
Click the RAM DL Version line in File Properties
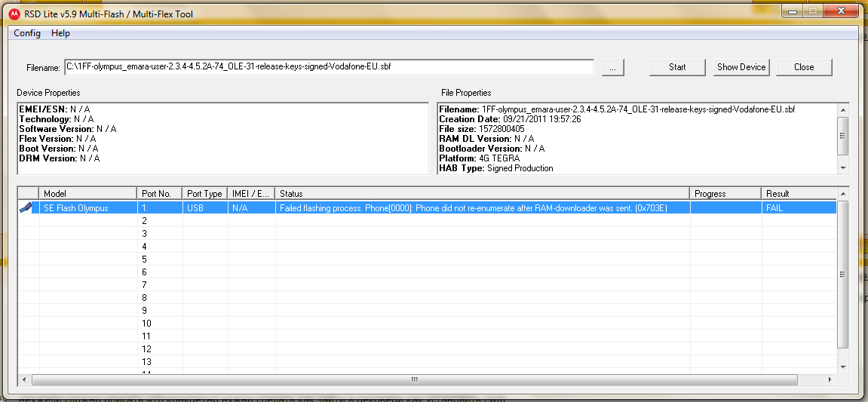point(486,139)
